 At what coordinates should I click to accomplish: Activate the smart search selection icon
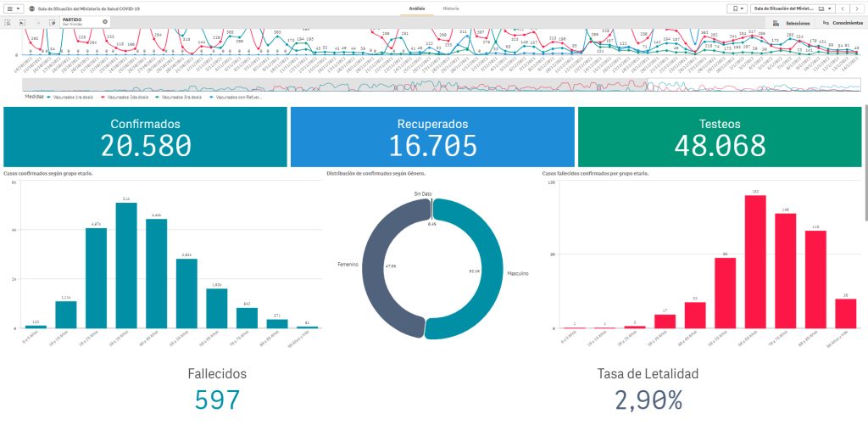click(x=8, y=21)
